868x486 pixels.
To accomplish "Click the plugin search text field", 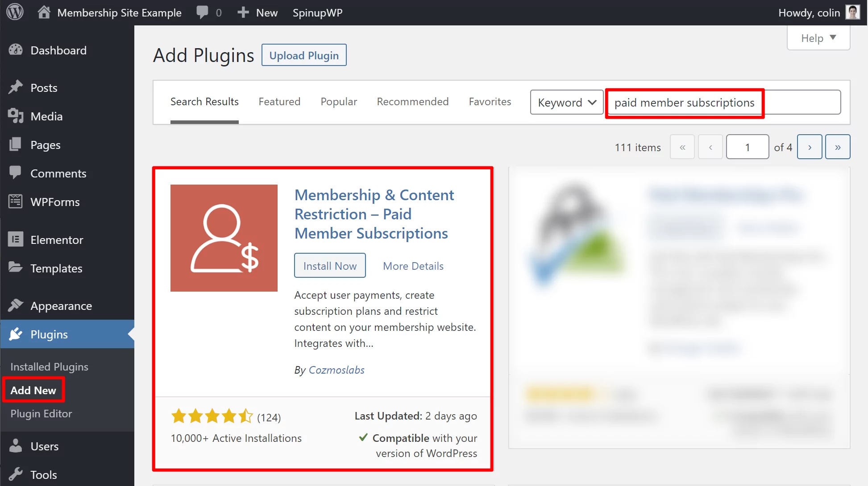I will tap(724, 103).
